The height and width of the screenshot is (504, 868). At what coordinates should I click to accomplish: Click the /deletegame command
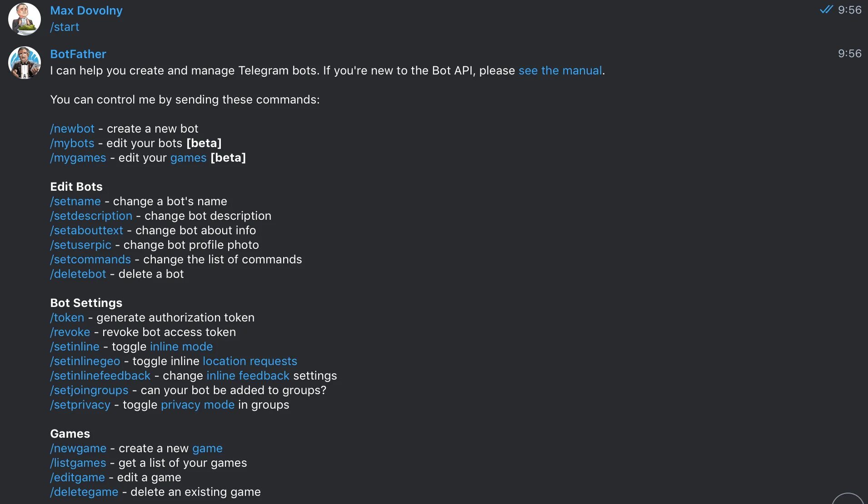(84, 492)
